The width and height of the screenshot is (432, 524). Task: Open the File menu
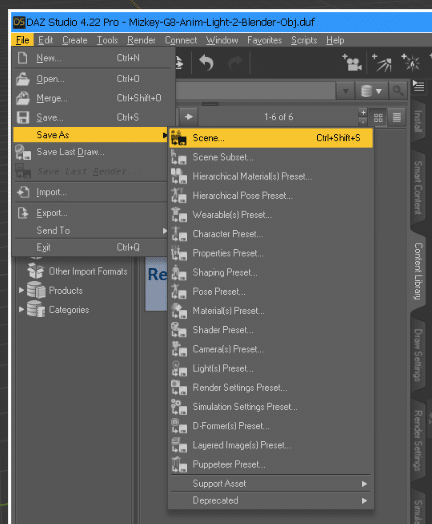[x=22, y=40]
